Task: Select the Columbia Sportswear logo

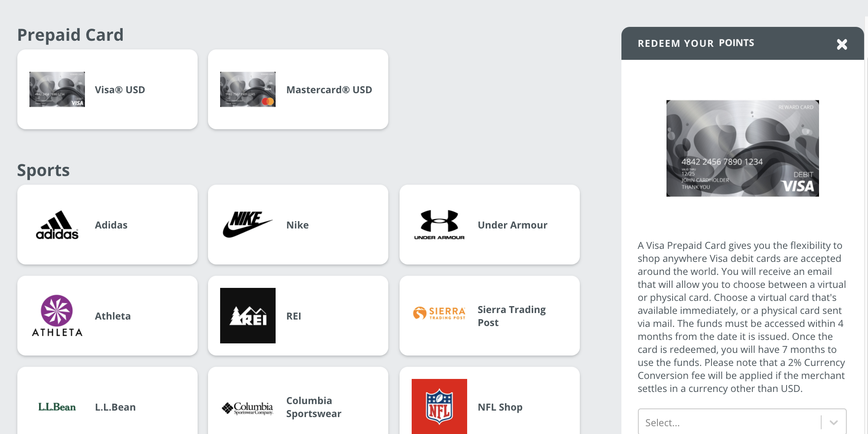Action: coord(247,407)
